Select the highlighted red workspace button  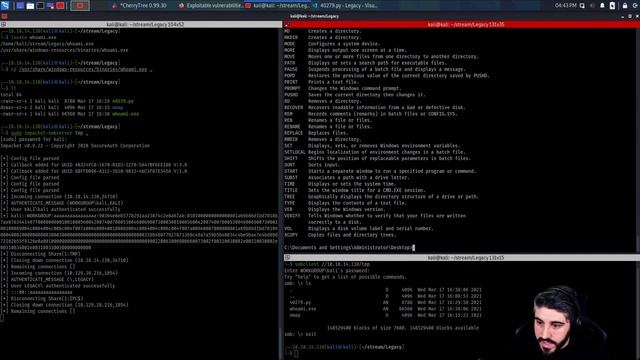[x=80, y=6]
